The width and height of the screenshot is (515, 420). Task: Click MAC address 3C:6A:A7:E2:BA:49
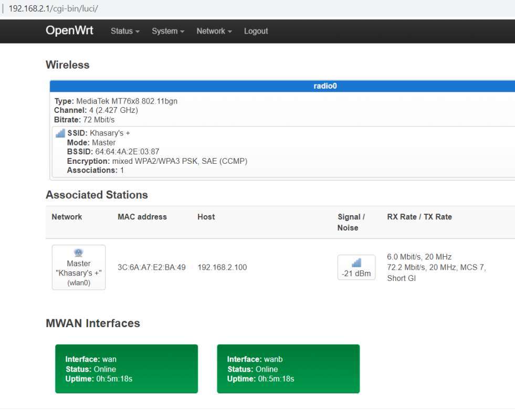[x=151, y=267]
